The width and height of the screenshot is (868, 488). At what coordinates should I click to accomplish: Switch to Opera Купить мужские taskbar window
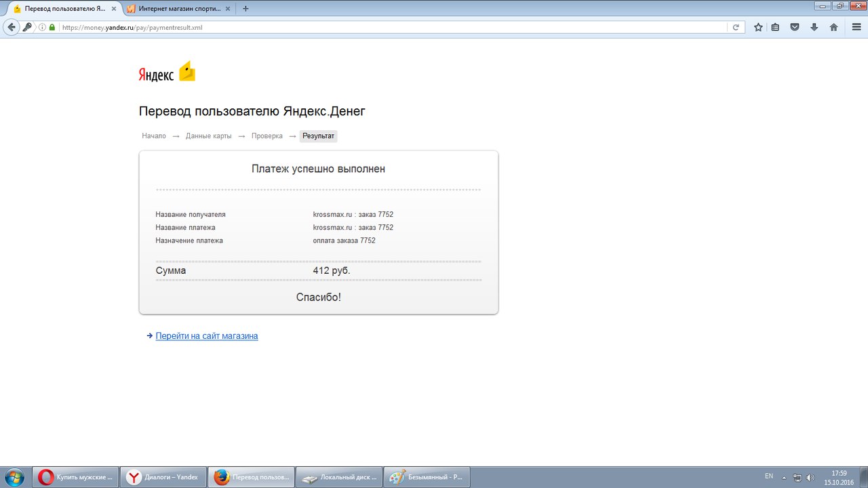click(x=75, y=477)
